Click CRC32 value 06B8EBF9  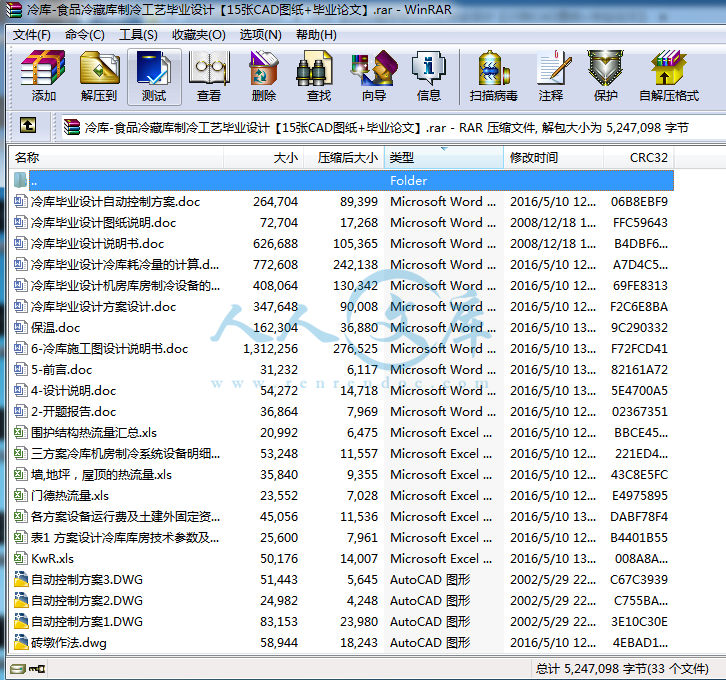639,201
